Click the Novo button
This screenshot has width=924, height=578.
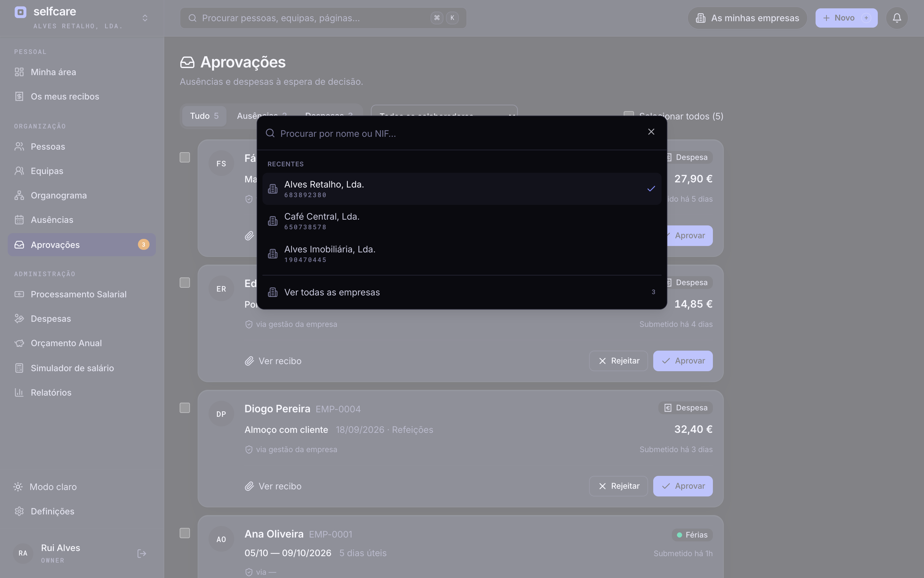coord(846,18)
